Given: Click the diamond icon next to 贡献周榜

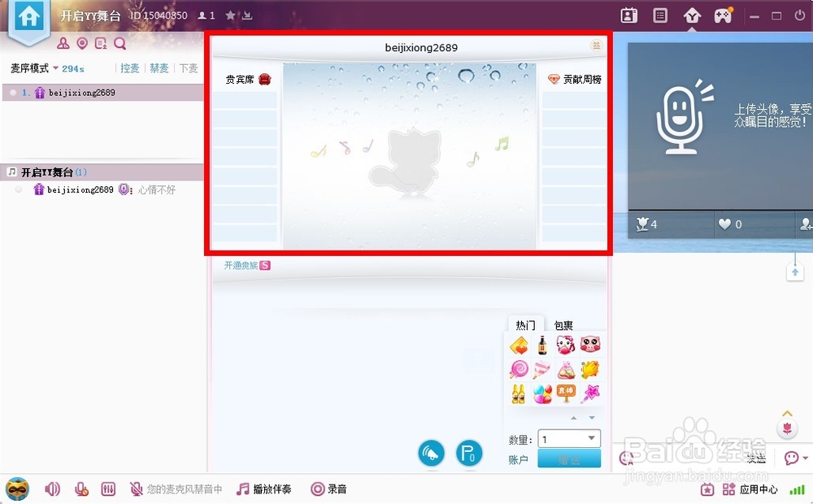Looking at the screenshot, I should tap(554, 80).
